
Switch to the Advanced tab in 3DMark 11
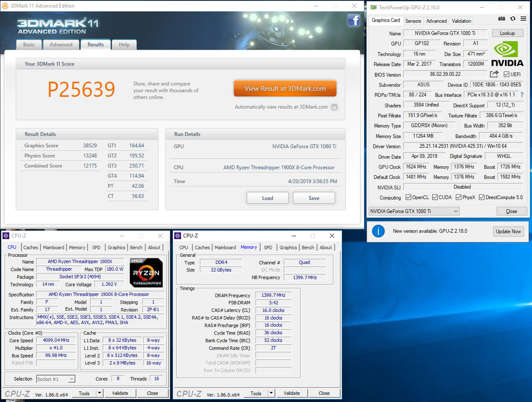61,45
